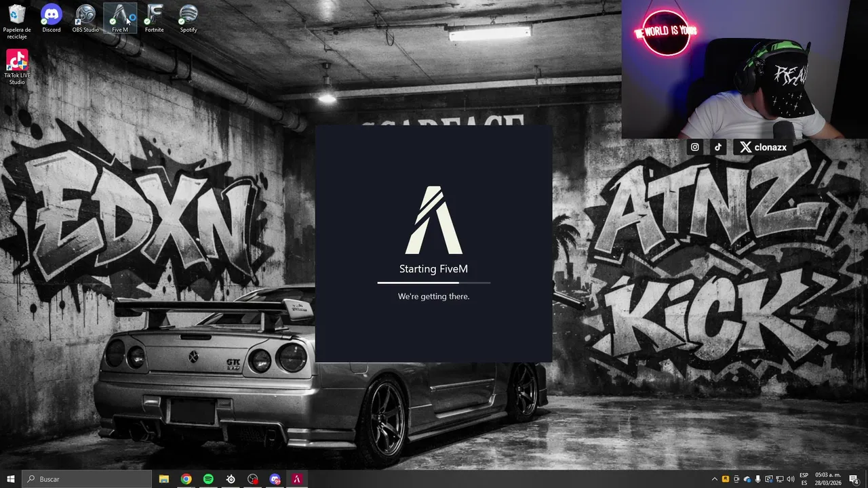This screenshot has height=488, width=868.
Task: Select the FiveM desktop shortcut
Action: (x=120, y=19)
